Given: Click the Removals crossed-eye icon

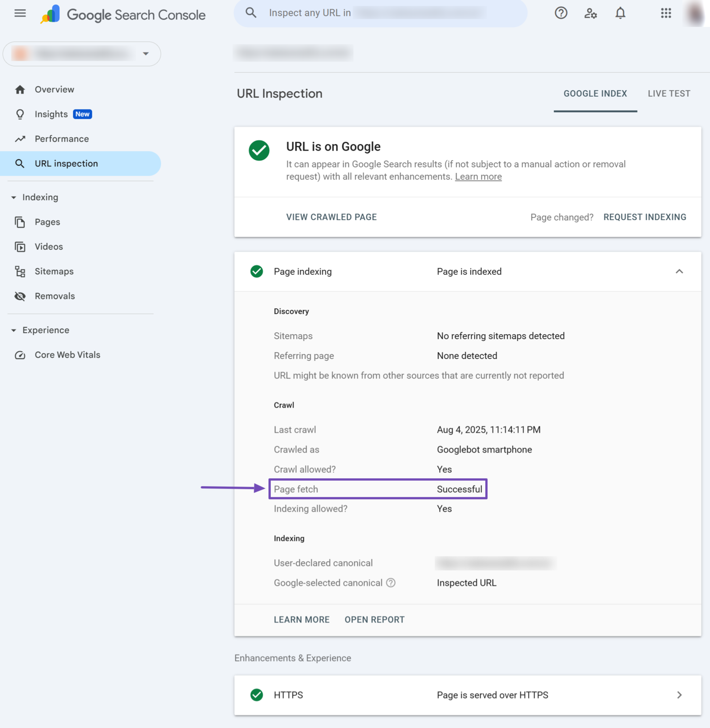Looking at the screenshot, I should click(x=20, y=296).
